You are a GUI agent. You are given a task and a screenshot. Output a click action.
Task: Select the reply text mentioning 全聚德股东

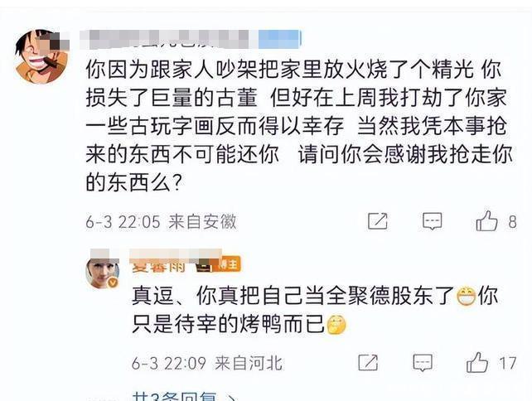(x=315, y=311)
